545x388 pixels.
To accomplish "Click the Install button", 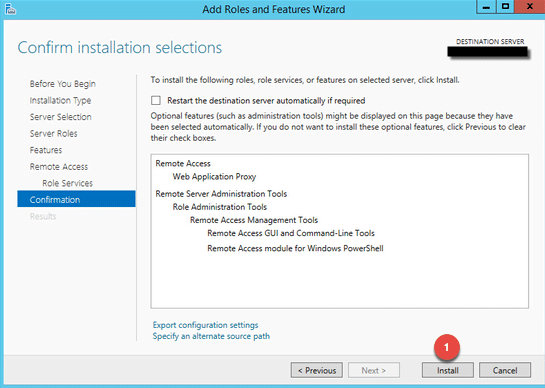I will tap(448, 370).
